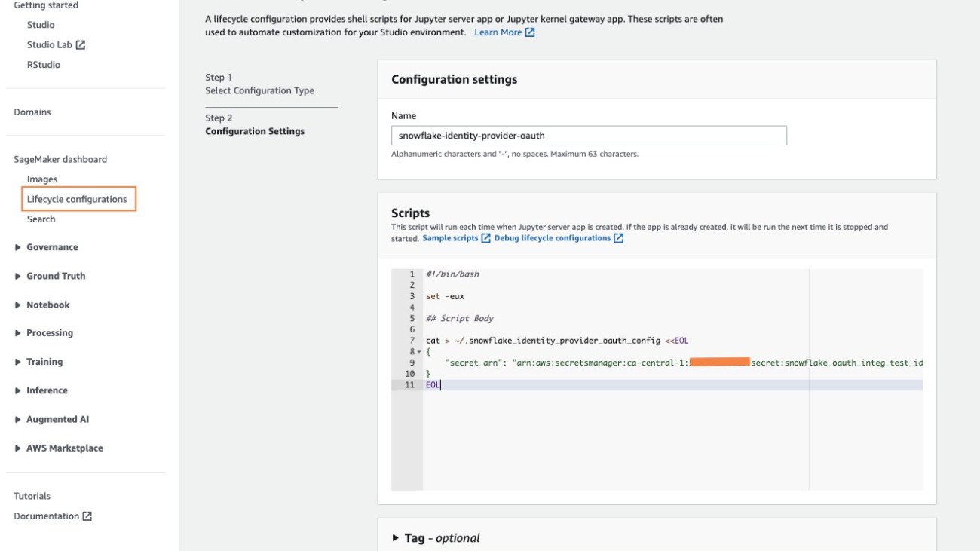Open Studio Lab external link icon
The width and height of the screenshot is (980, 551).
coord(81,44)
